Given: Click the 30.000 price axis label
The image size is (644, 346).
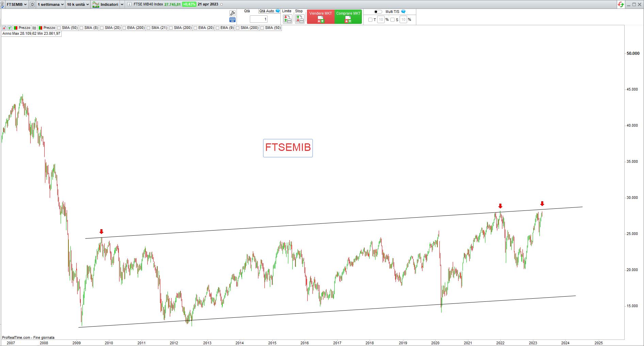Looking at the screenshot, I should pos(632,198).
